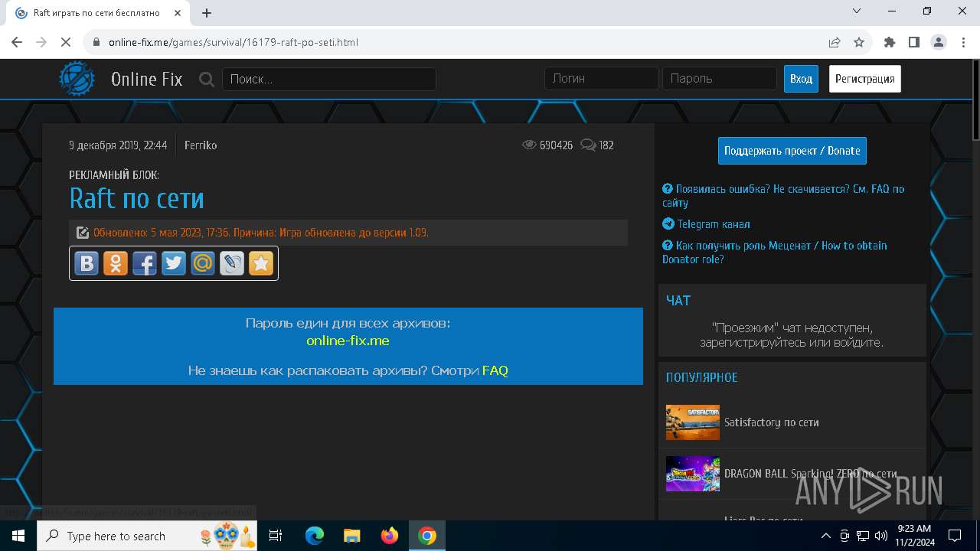Click the ПОПУЛЯРНОЕ heading
The image size is (980, 551).
tap(702, 377)
